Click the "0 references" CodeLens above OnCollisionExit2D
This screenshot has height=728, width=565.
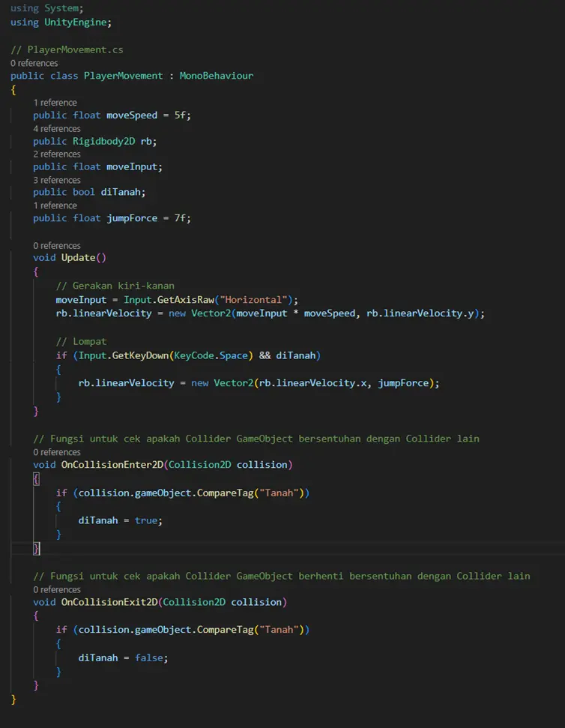pos(56,589)
